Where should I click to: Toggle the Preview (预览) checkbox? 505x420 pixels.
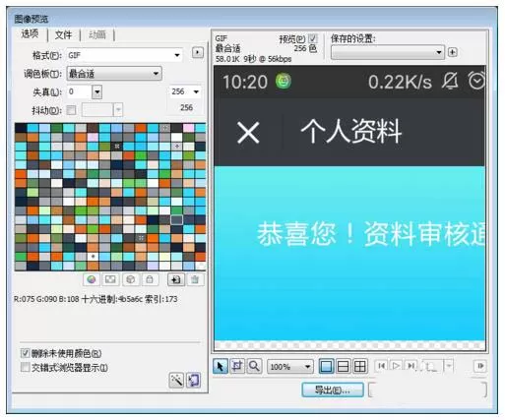[x=313, y=38]
